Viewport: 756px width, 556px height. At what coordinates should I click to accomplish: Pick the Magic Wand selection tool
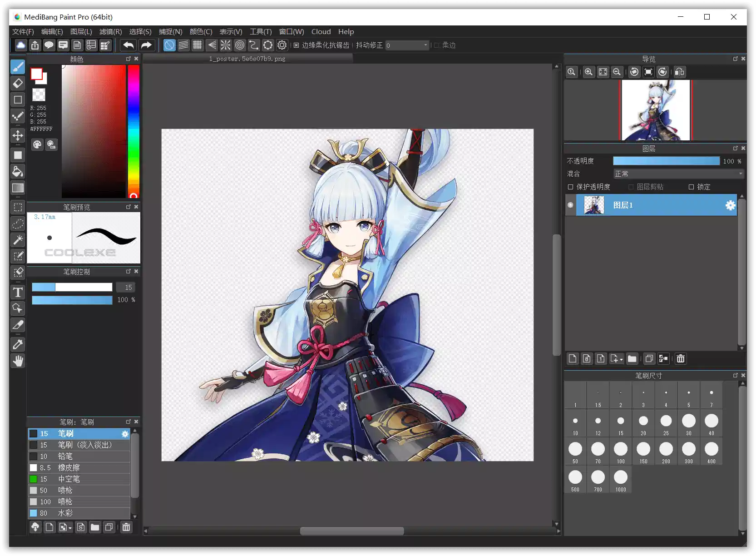pyautogui.click(x=18, y=239)
